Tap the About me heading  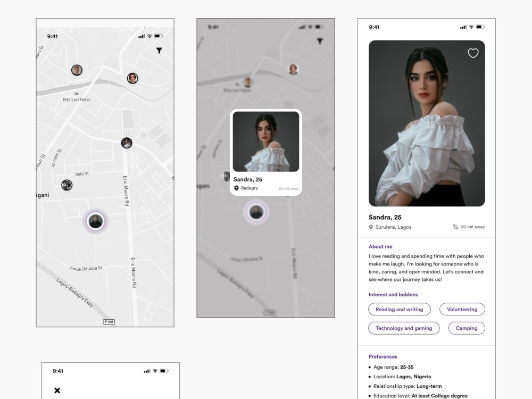tap(380, 247)
